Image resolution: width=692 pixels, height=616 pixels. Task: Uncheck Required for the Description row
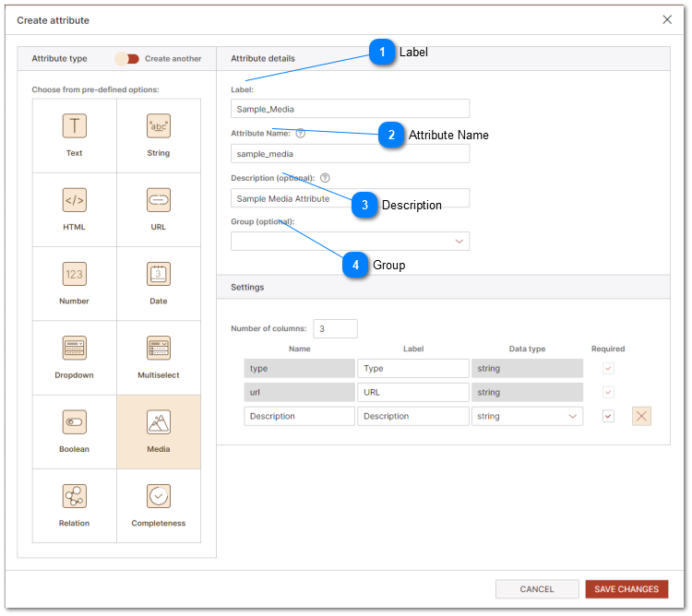[x=607, y=416]
